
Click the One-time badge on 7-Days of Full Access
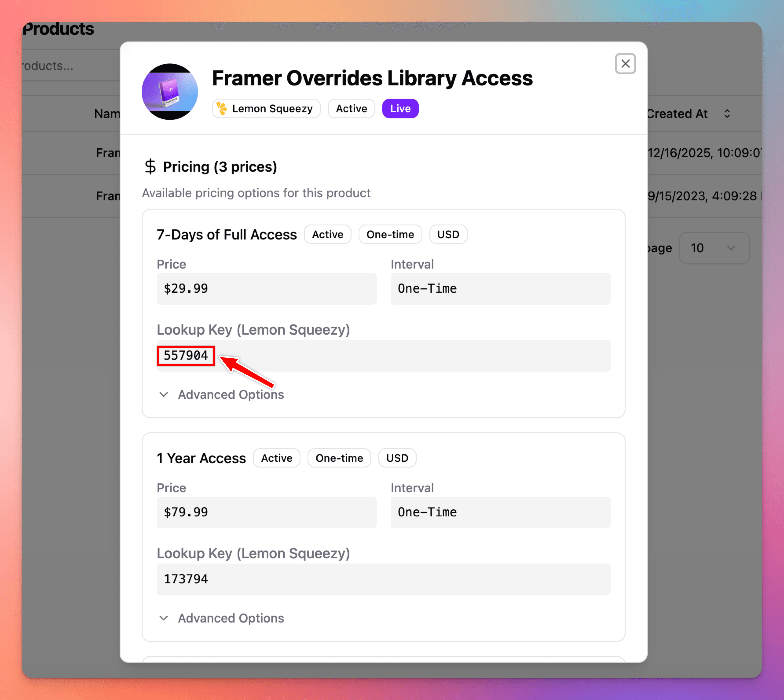click(390, 234)
